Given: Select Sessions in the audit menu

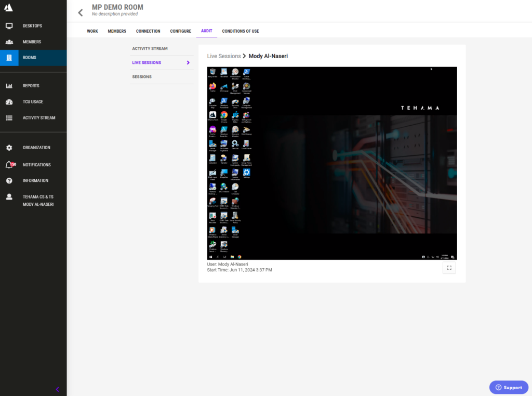Looking at the screenshot, I should (142, 77).
